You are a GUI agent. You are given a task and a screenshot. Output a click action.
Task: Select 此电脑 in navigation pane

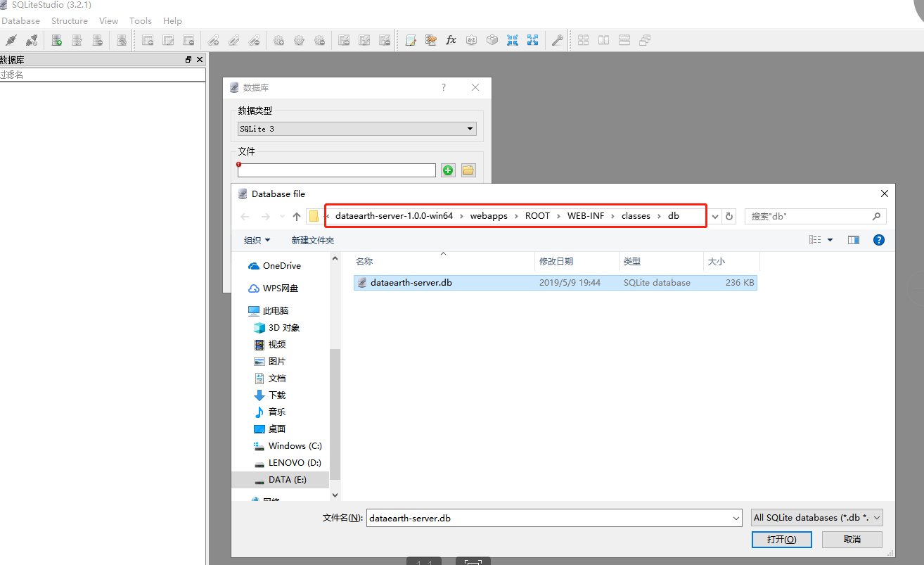click(x=269, y=311)
